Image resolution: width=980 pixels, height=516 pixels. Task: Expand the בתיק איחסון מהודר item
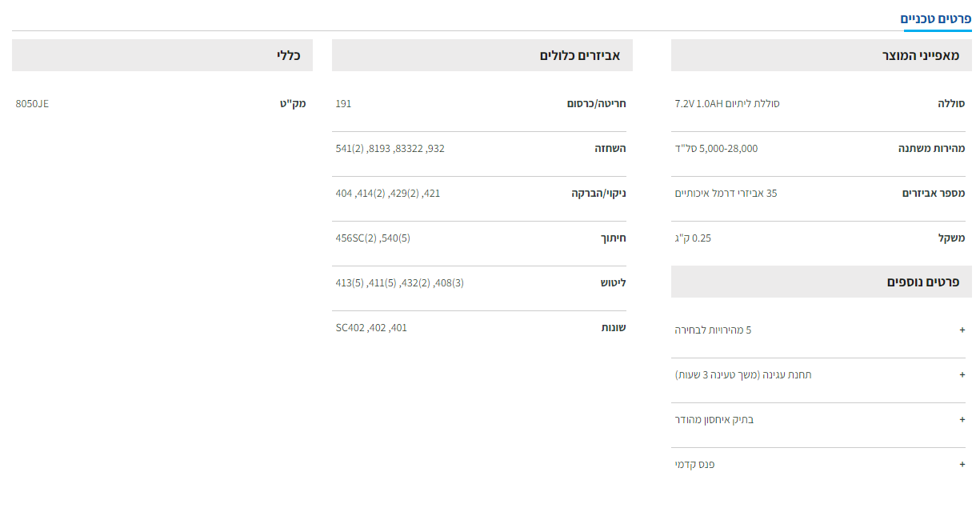click(x=962, y=419)
